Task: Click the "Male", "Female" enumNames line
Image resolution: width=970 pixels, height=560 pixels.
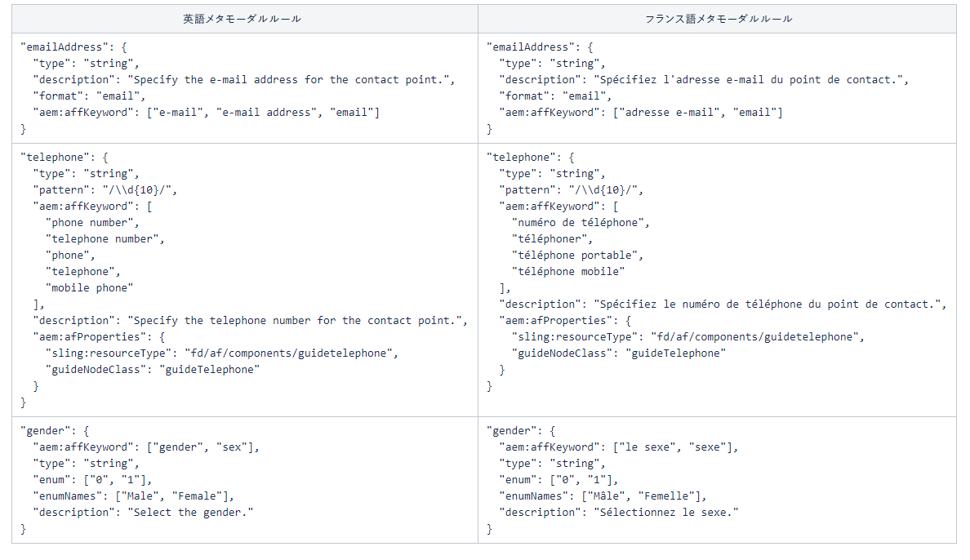Action: tap(134, 496)
